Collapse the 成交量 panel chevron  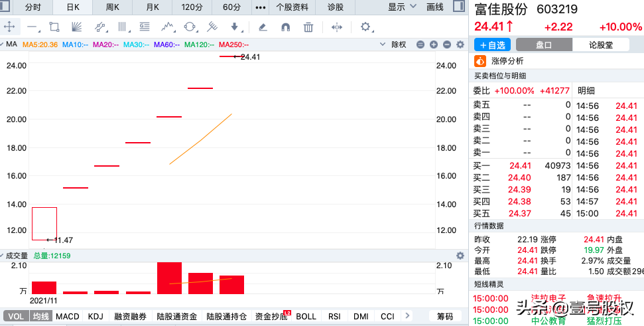[x=2, y=256]
